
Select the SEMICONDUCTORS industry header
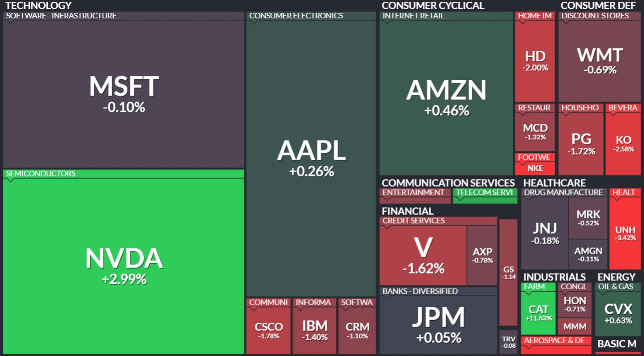point(41,174)
